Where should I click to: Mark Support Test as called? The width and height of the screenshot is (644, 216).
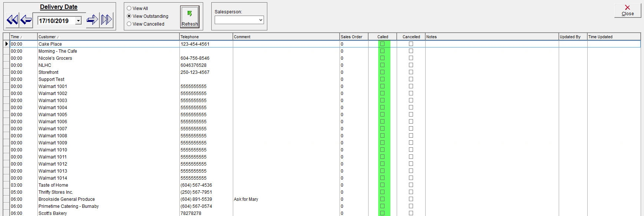(x=382, y=79)
